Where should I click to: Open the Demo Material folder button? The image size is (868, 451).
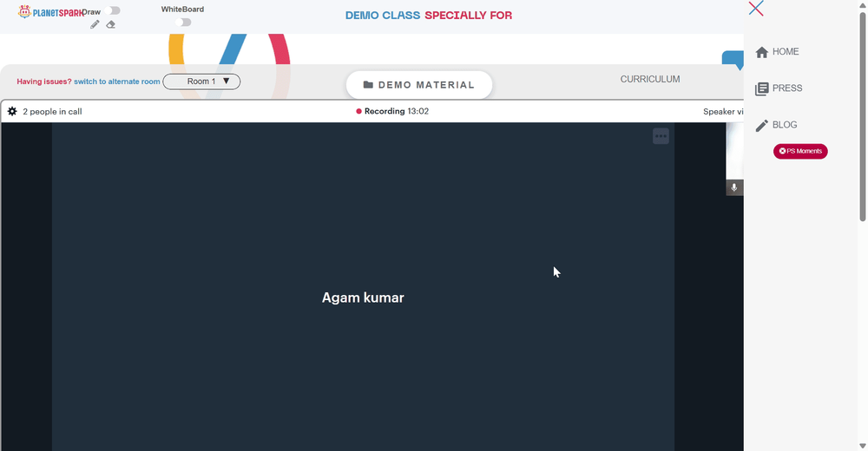point(419,85)
